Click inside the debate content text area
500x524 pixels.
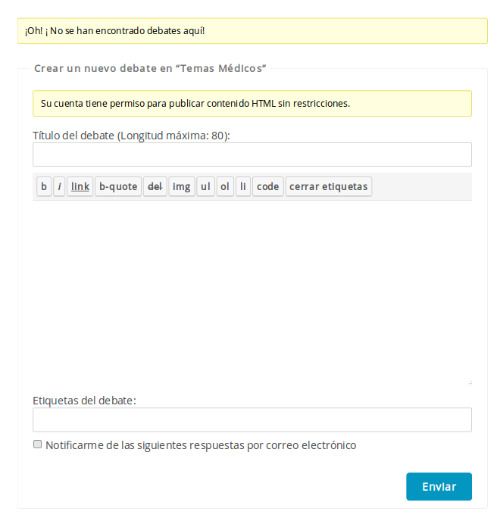[x=252, y=293]
